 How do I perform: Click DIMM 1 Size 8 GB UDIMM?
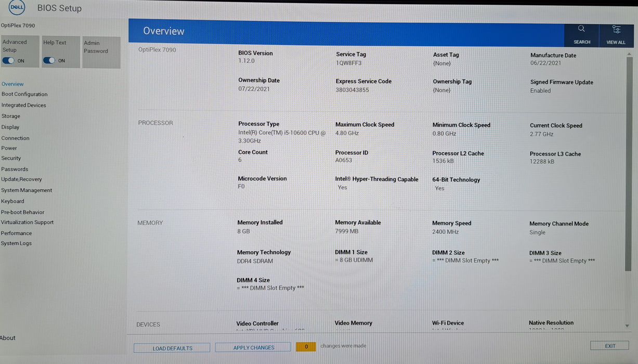pyautogui.click(x=354, y=260)
